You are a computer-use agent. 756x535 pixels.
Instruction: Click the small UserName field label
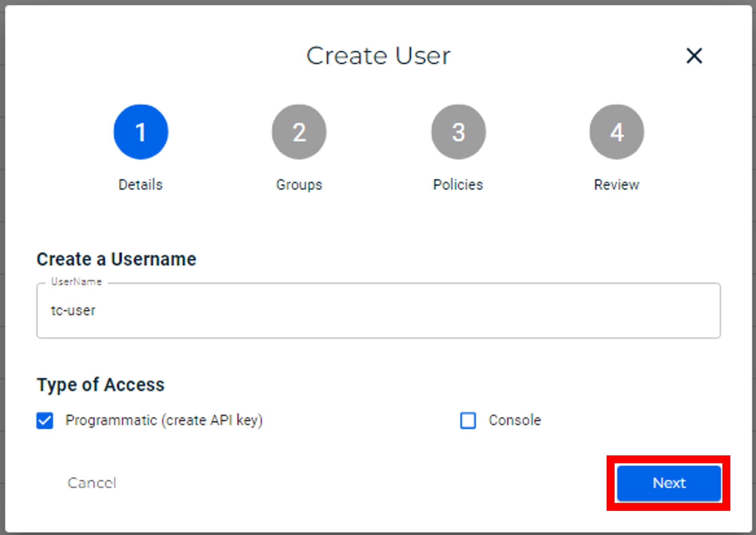tap(77, 282)
